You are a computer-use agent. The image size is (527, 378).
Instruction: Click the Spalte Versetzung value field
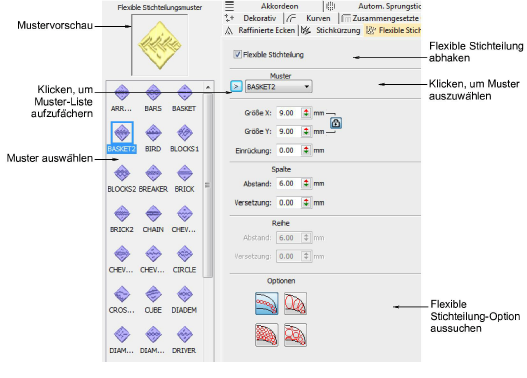(x=289, y=203)
